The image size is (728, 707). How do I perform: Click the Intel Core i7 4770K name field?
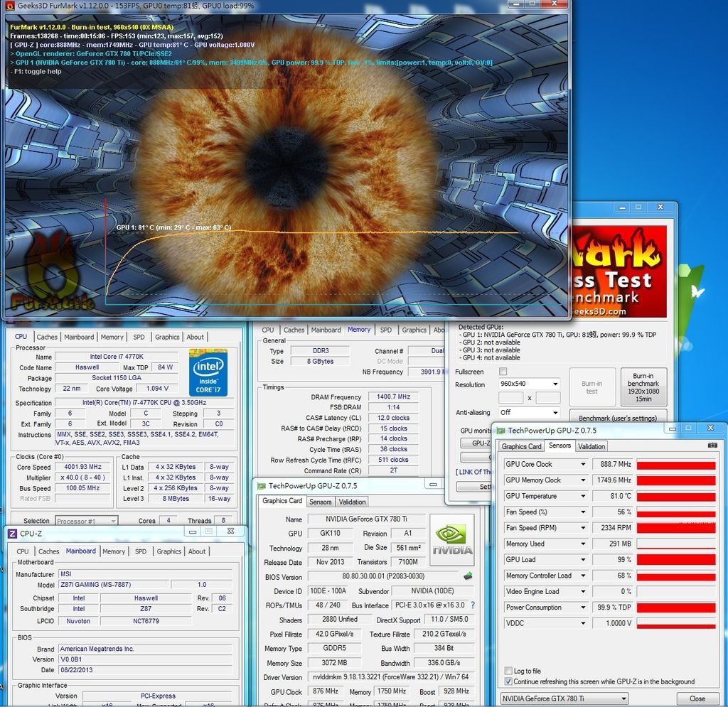117,356
